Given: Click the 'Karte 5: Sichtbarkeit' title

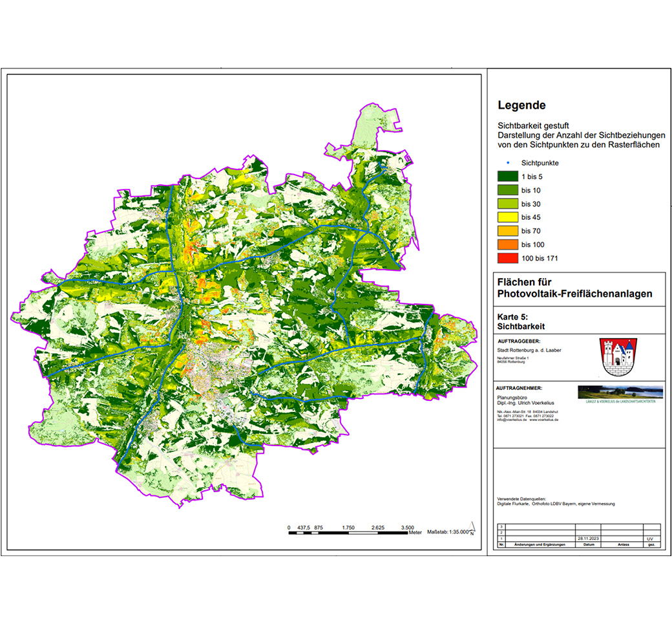Looking at the screenshot, I should coord(521,321).
